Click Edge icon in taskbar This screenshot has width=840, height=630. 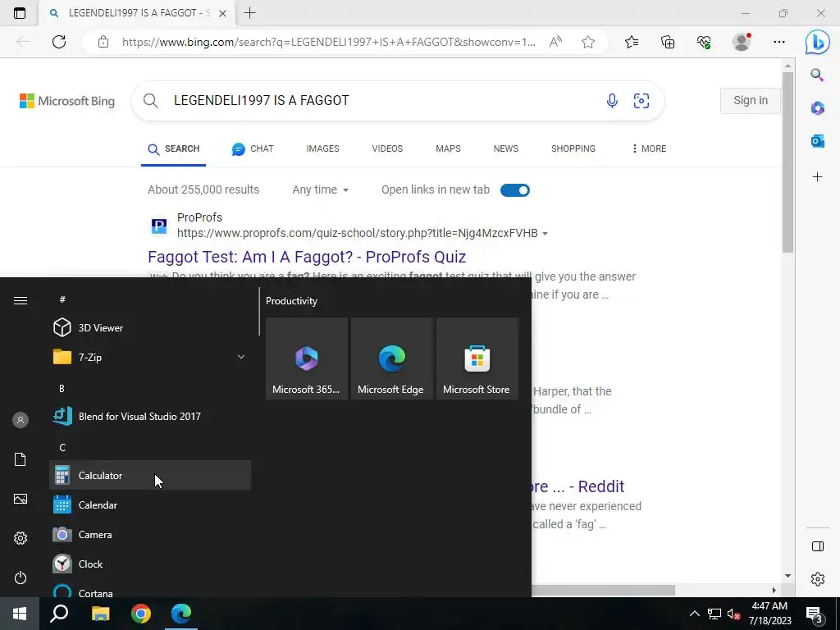click(x=181, y=614)
